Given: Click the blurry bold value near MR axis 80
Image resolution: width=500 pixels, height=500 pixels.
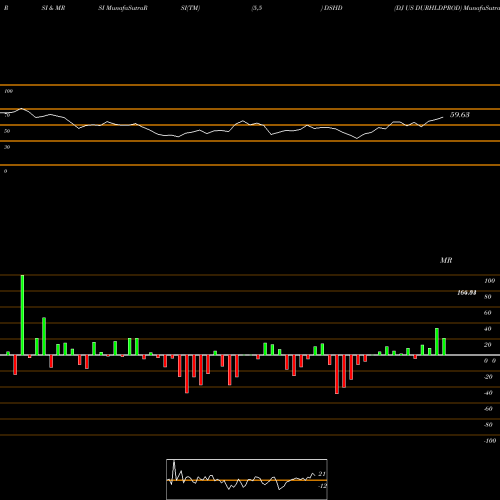Looking at the screenshot, I should coord(467,293).
